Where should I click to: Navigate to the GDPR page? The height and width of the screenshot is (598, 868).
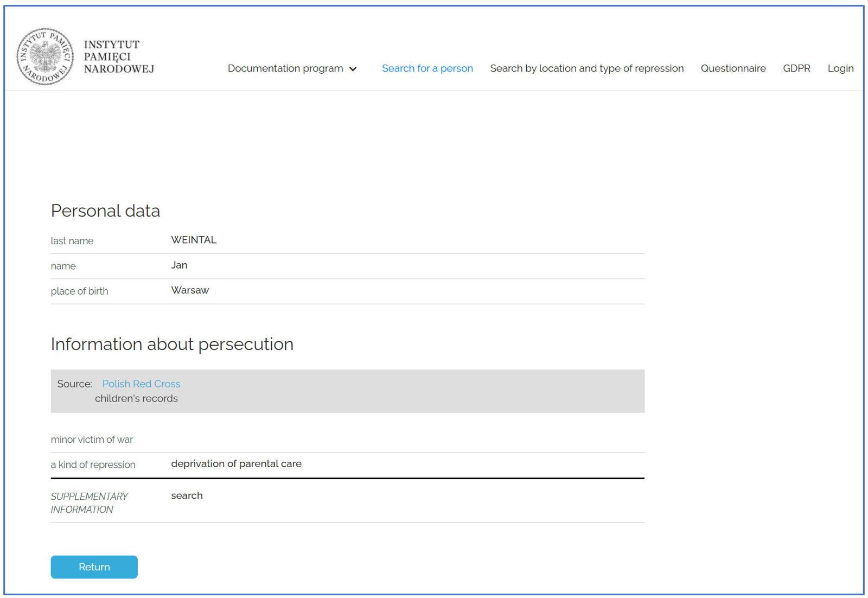pos(796,68)
